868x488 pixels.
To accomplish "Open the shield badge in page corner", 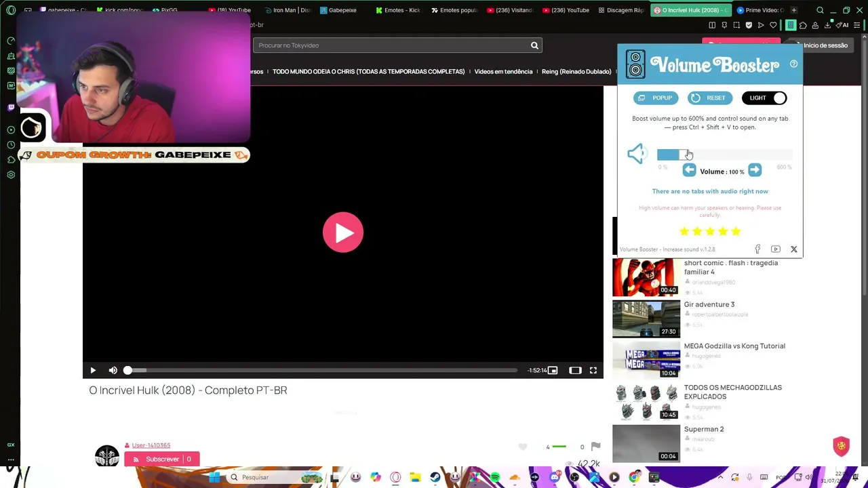I will 842,446.
